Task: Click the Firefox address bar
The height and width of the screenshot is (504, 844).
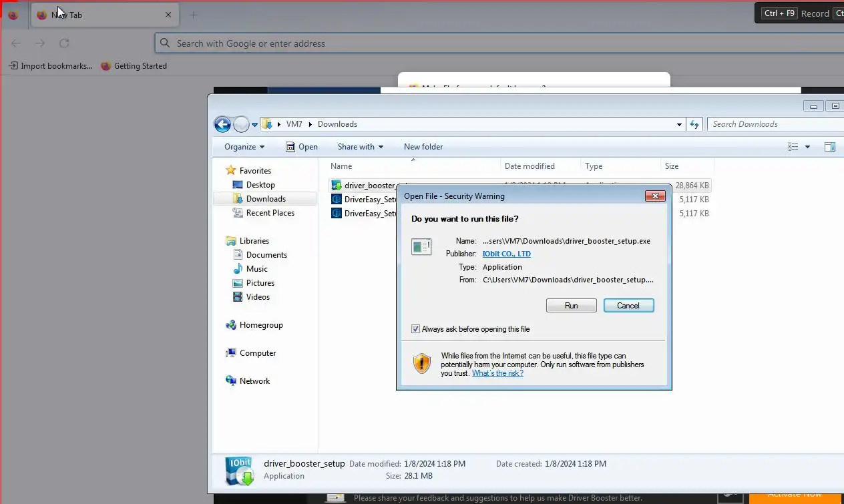Action: (x=499, y=43)
